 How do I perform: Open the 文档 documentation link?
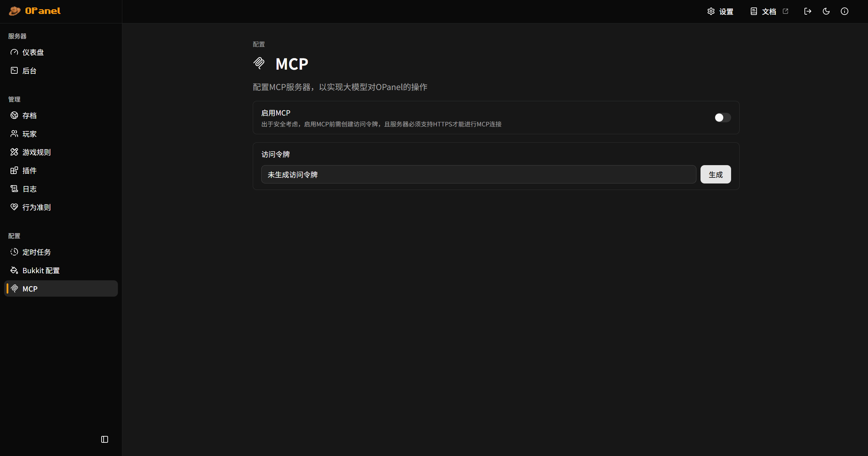(x=769, y=11)
